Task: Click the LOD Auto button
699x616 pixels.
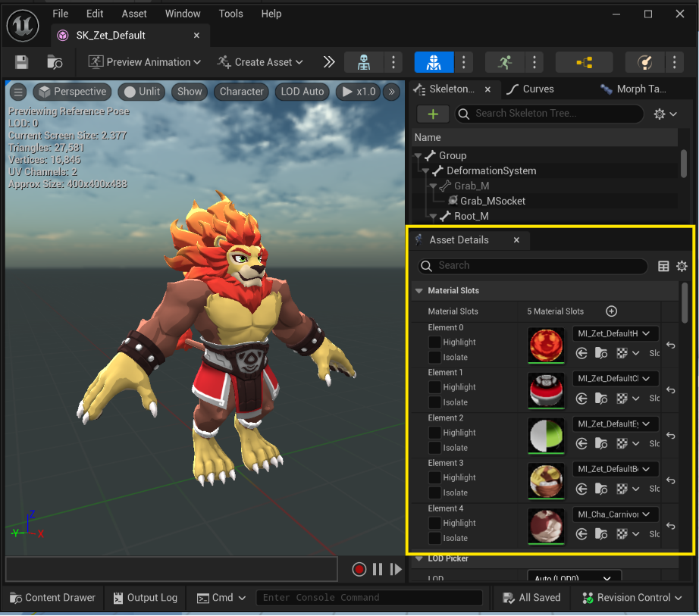Action: 302,92
